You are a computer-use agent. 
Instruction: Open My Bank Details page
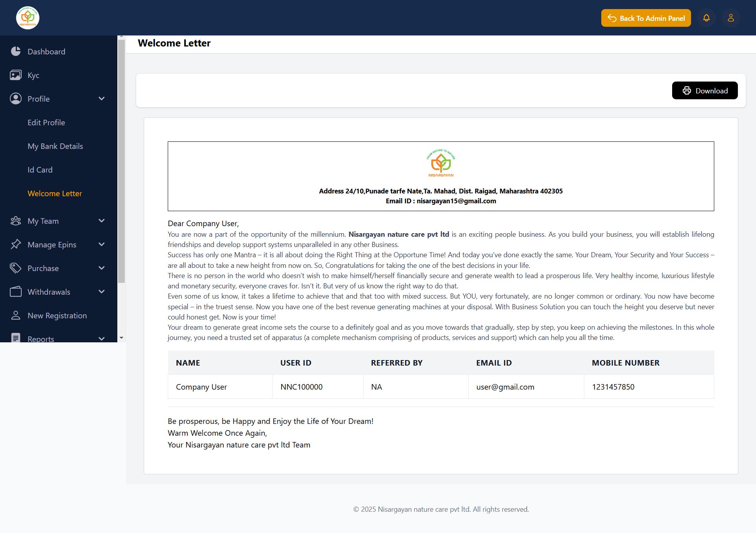coord(56,146)
